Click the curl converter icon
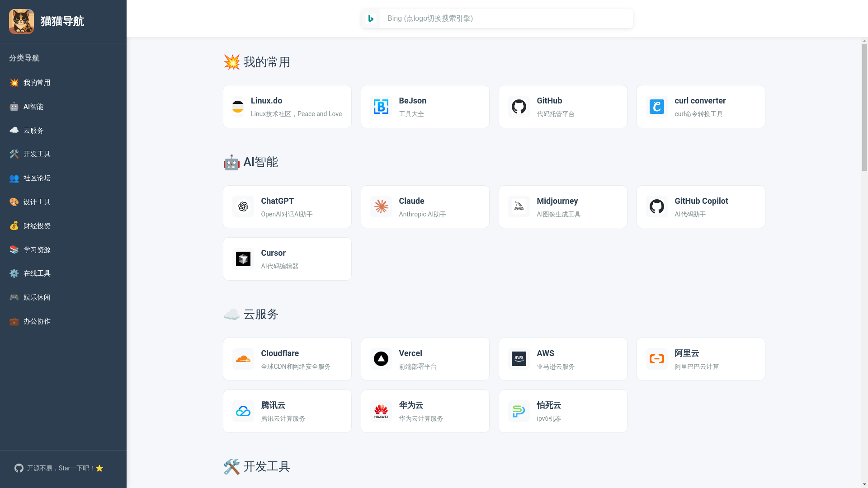 [657, 107]
